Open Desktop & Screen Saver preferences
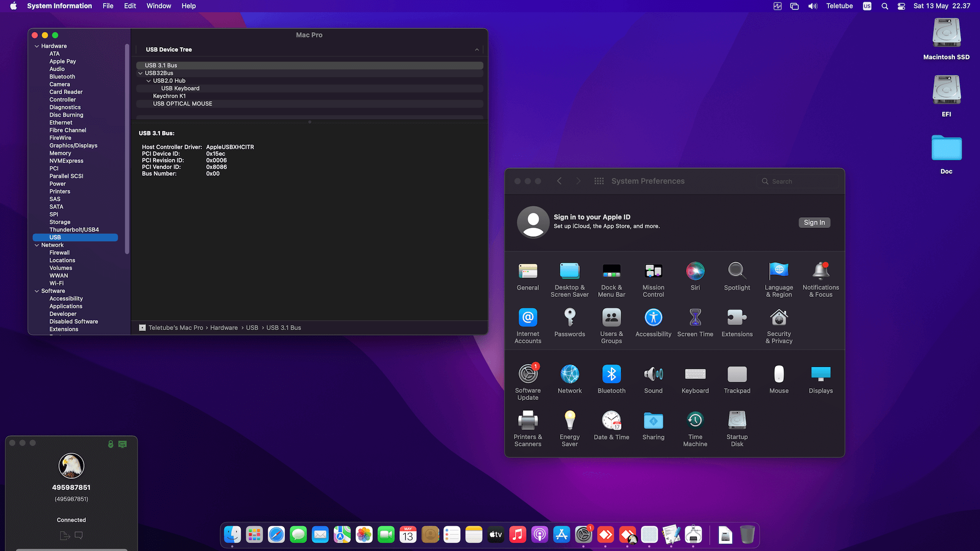Screen dimensions: 980x551 coord(570,280)
